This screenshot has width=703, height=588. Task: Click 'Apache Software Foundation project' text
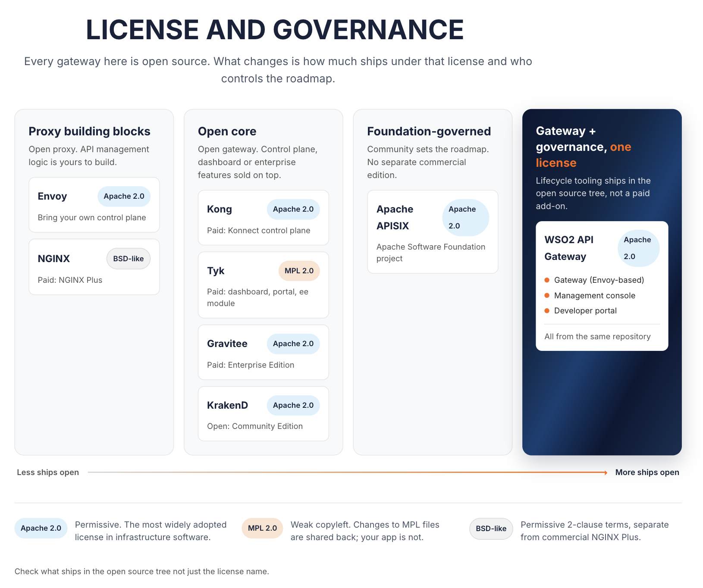[x=431, y=253]
